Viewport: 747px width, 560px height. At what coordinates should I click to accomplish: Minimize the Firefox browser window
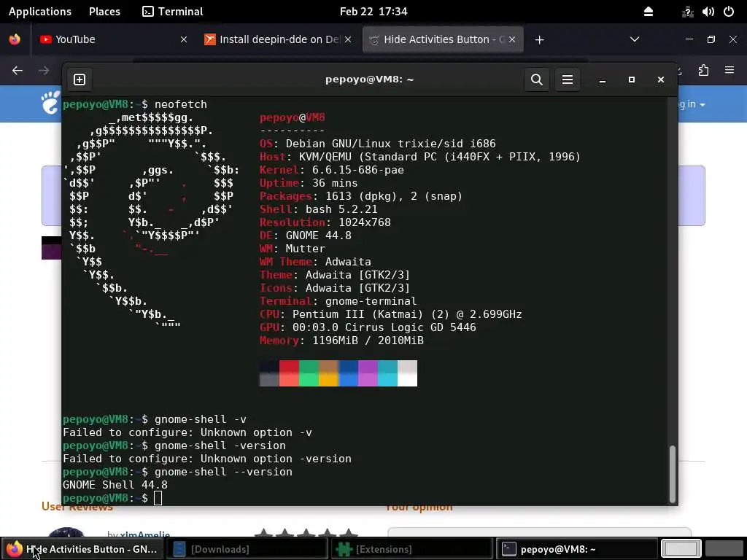(689, 39)
